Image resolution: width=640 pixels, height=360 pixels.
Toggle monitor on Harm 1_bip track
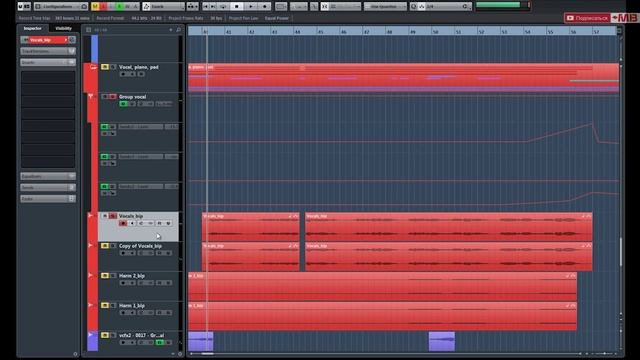[131, 313]
